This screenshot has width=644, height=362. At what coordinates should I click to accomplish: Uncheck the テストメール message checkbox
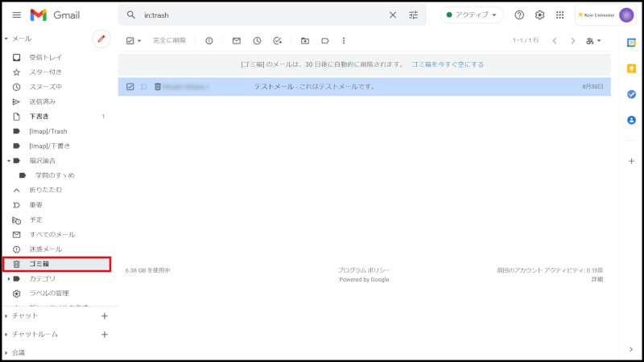130,86
